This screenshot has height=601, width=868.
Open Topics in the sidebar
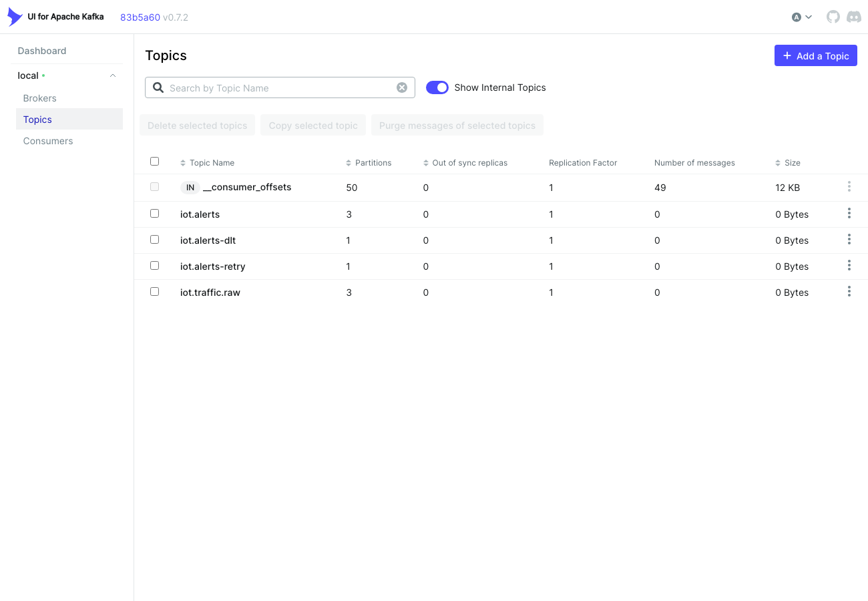69,119
